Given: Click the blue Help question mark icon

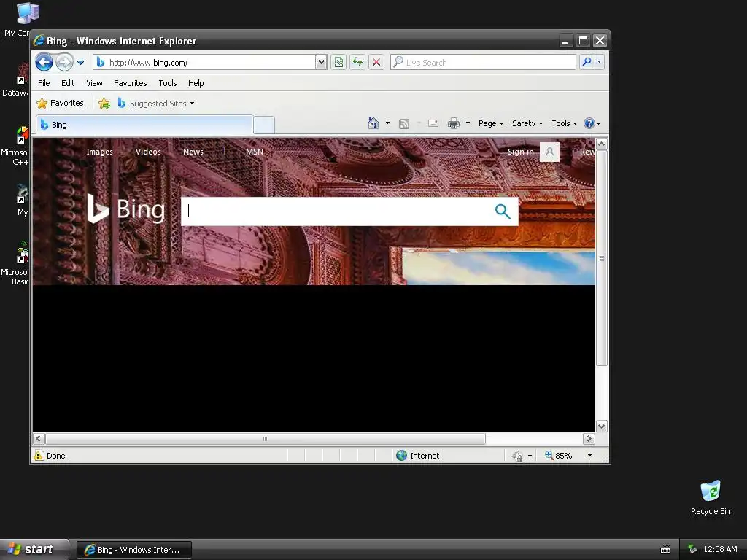Looking at the screenshot, I should (589, 123).
